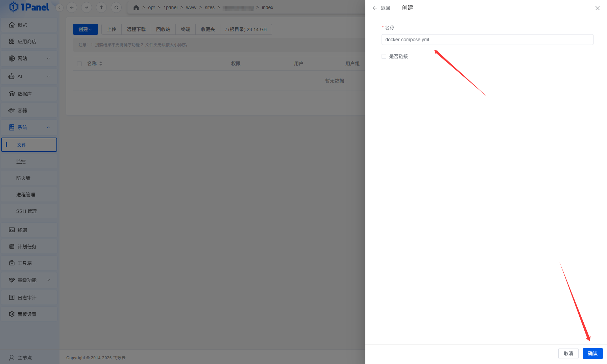The image size is (607, 364).
Task: Click 返回 in the create drawer
Action: tap(382, 8)
